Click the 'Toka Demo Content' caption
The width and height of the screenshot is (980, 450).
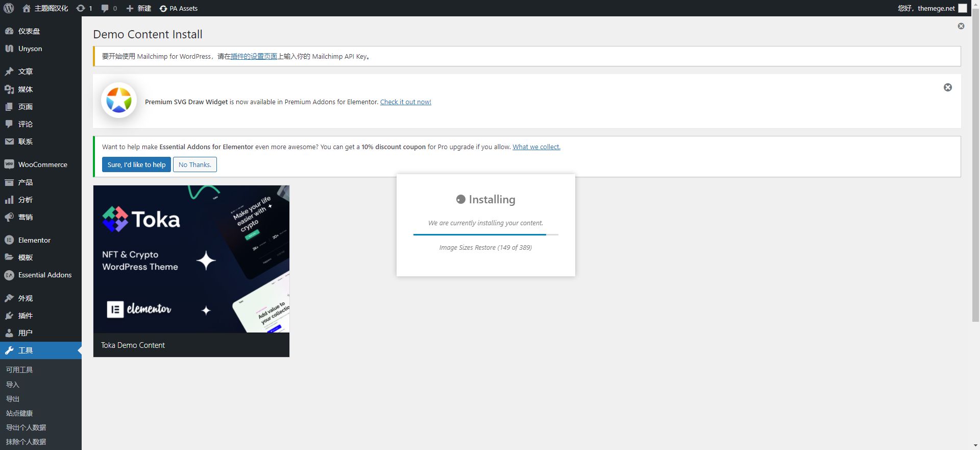[133, 345]
